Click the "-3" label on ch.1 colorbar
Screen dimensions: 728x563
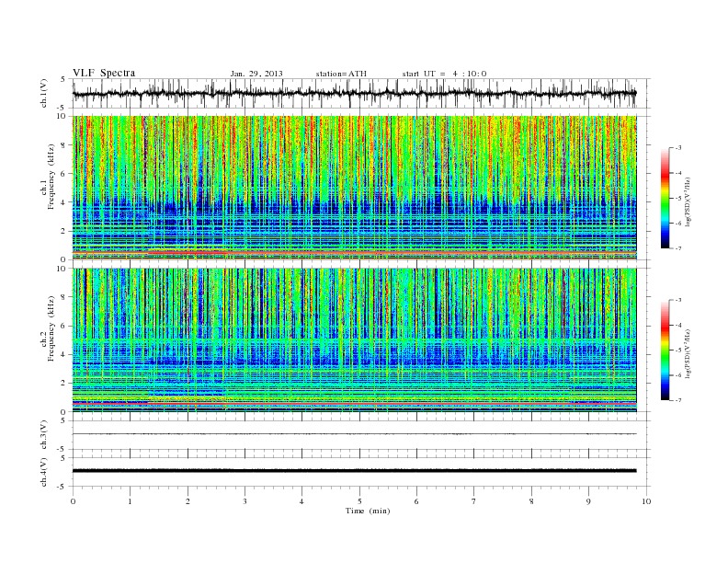click(x=678, y=148)
